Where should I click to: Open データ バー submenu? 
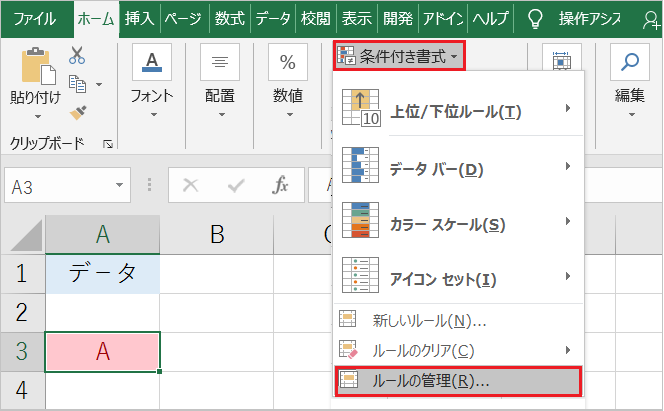click(458, 166)
